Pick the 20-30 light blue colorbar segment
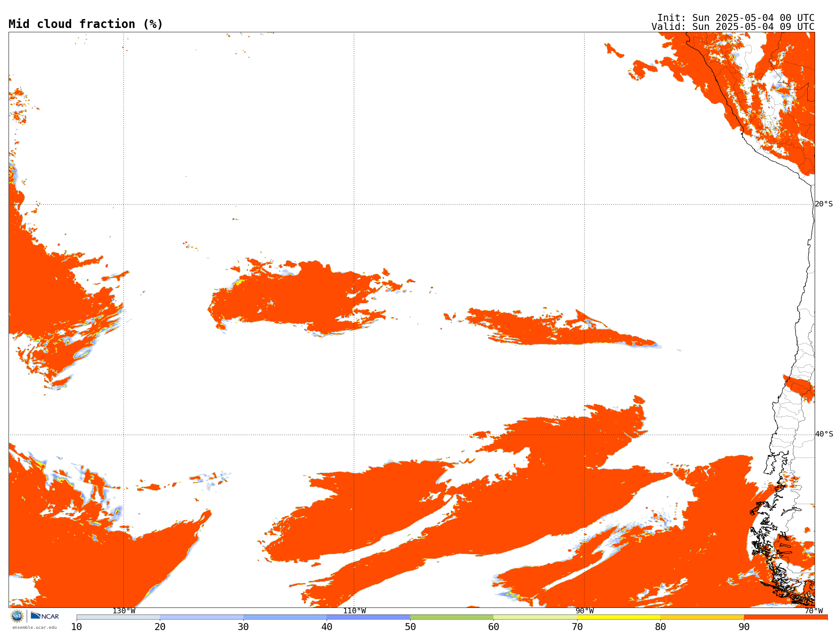The height and width of the screenshot is (632, 840). coord(201,617)
